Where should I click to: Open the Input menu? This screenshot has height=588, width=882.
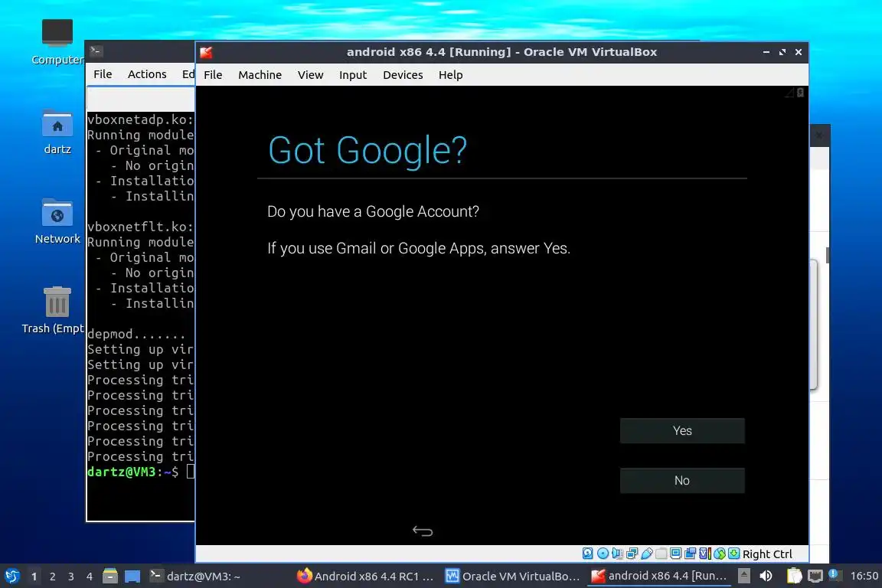tap(353, 75)
